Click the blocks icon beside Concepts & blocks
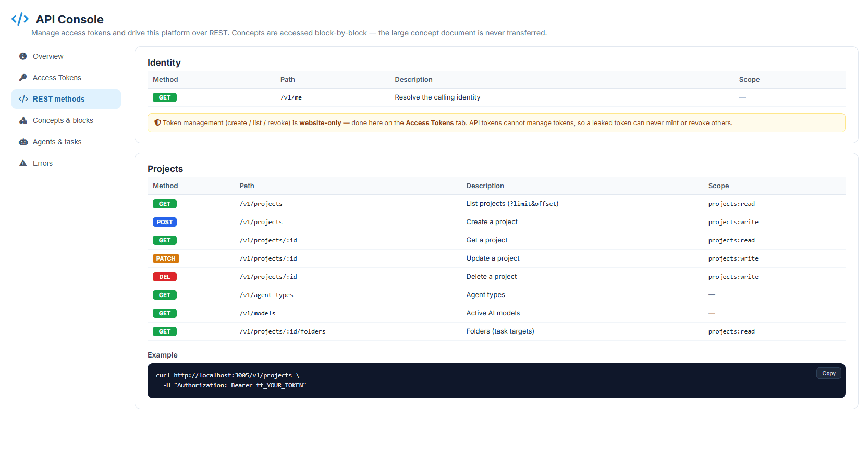This screenshot has width=868, height=468. (23, 120)
